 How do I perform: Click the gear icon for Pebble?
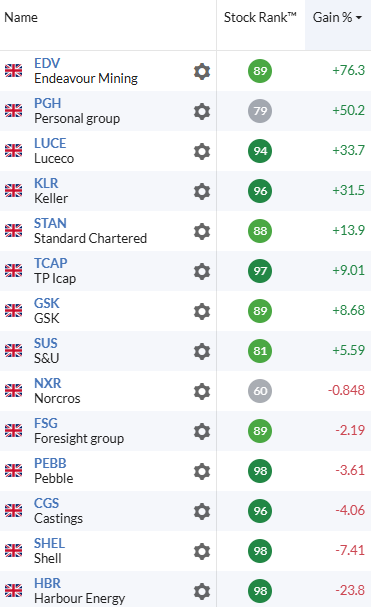point(202,472)
